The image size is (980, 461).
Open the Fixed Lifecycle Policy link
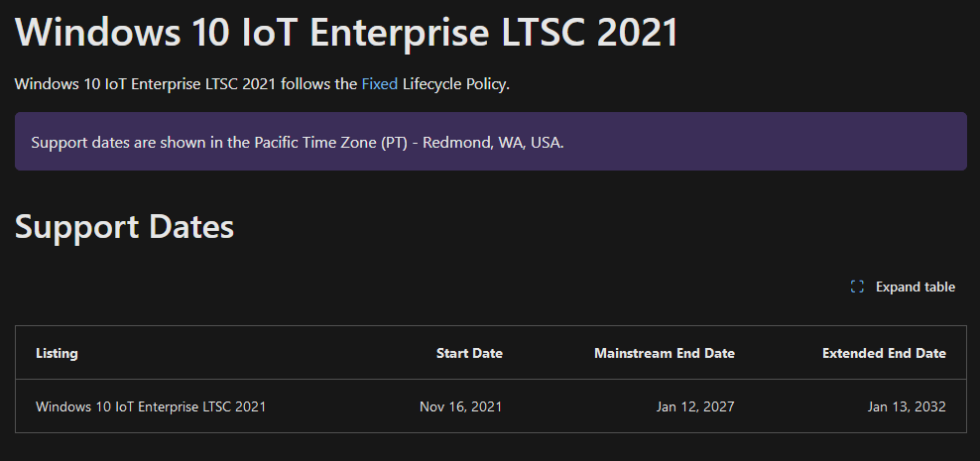tap(379, 83)
